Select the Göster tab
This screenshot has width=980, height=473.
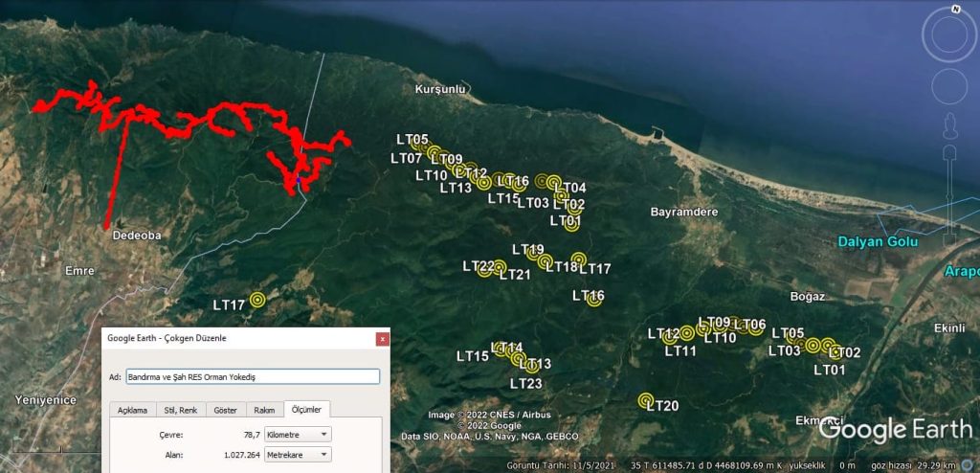(225, 410)
